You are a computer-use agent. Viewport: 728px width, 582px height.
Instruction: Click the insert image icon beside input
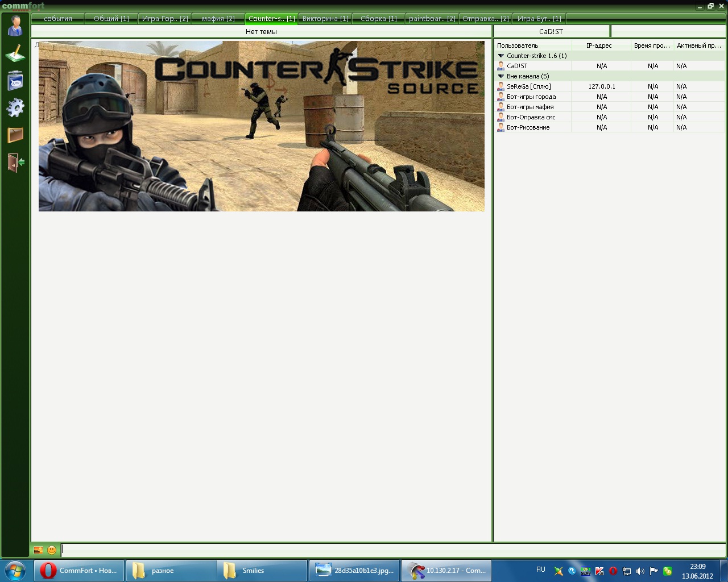(38, 550)
